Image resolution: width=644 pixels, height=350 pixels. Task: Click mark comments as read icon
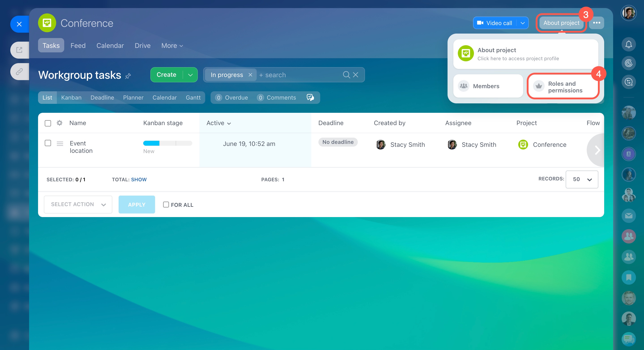pyautogui.click(x=310, y=97)
